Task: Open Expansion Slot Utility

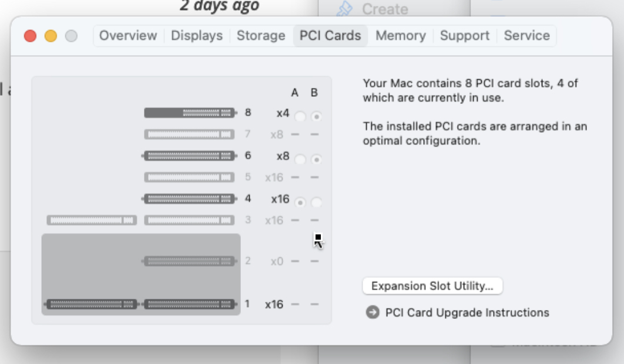Action: point(432,286)
